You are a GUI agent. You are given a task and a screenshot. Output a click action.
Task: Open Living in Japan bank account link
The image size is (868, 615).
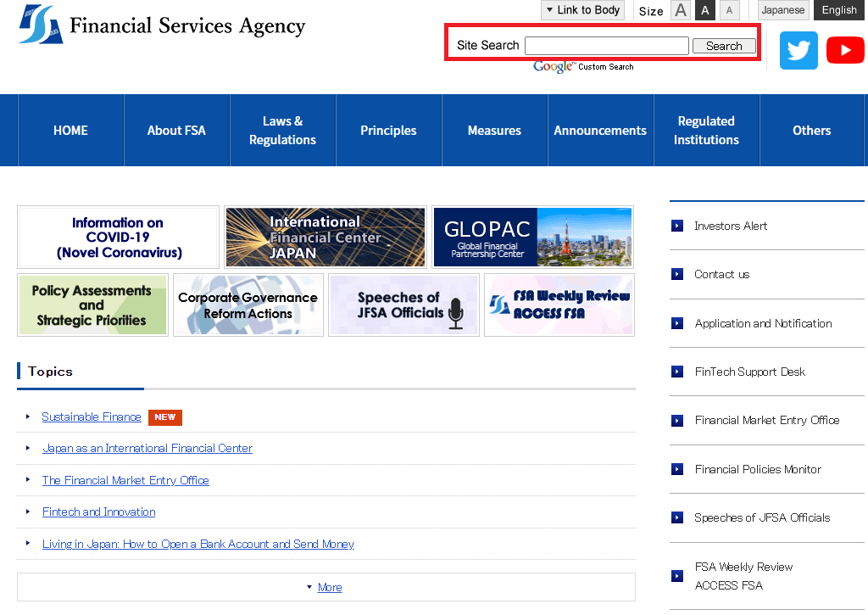[x=198, y=544]
